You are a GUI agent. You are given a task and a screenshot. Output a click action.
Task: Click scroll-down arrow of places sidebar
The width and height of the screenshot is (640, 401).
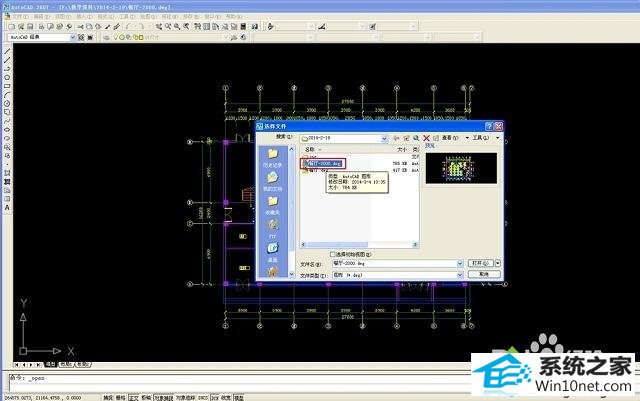pos(291,274)
